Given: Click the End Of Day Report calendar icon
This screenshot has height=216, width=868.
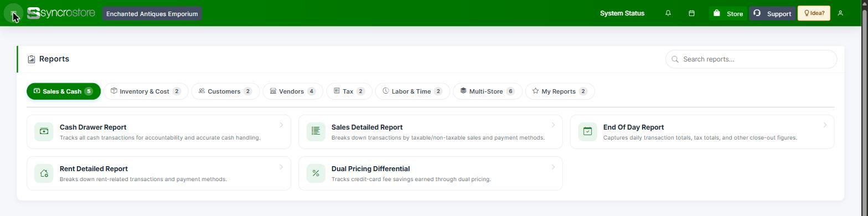Looking at the screenshot, I should [x=587, y=132].
